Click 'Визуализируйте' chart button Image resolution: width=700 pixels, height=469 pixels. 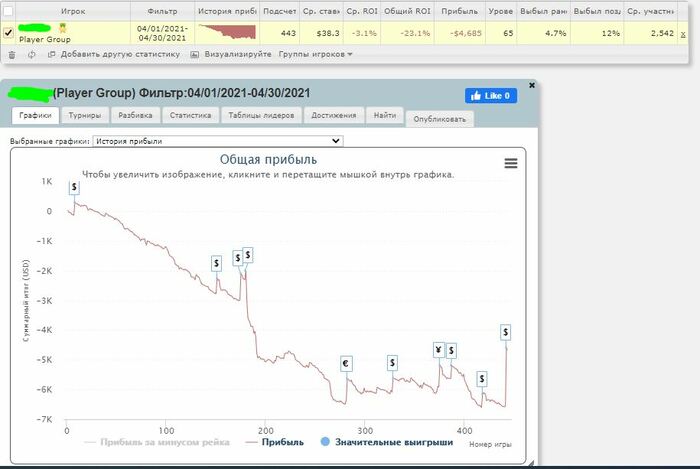coord(231,54)
